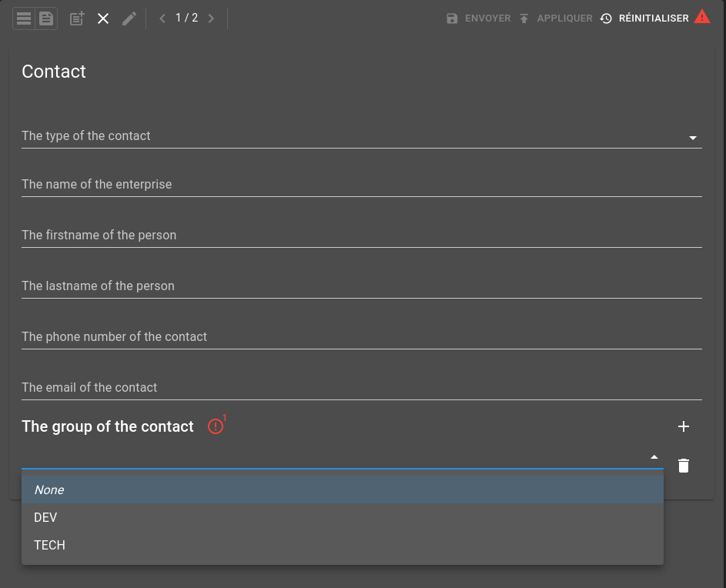Click The group of the contact heading
Image resolution: width=726 pixels, height=588 pixels.
(x=108, y=426)
